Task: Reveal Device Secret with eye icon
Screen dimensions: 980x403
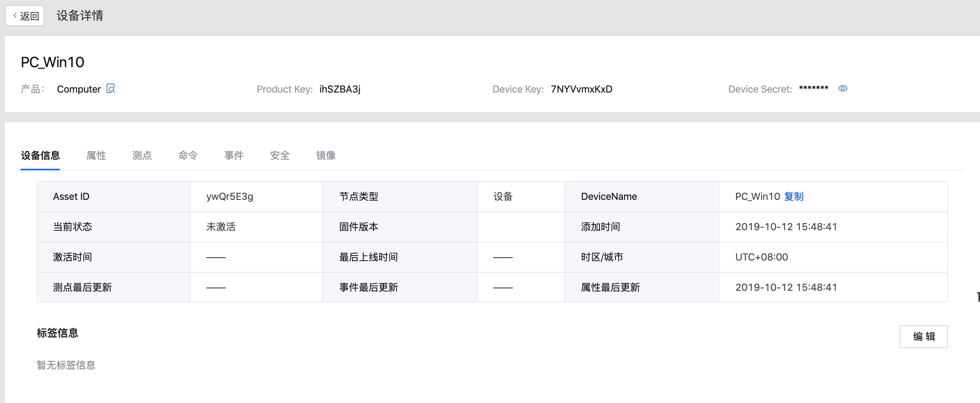Action: click(843, 88)
